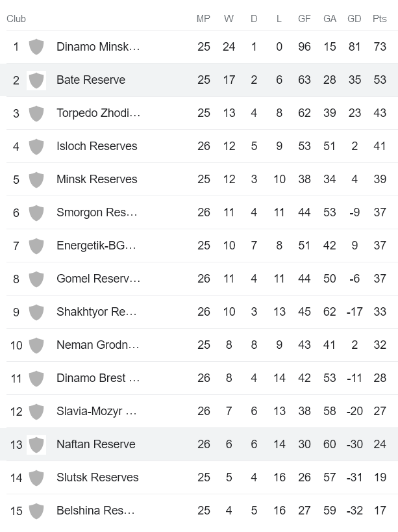
Task: Select the Energetik-BG team name
Action: [x=98, y=245]
